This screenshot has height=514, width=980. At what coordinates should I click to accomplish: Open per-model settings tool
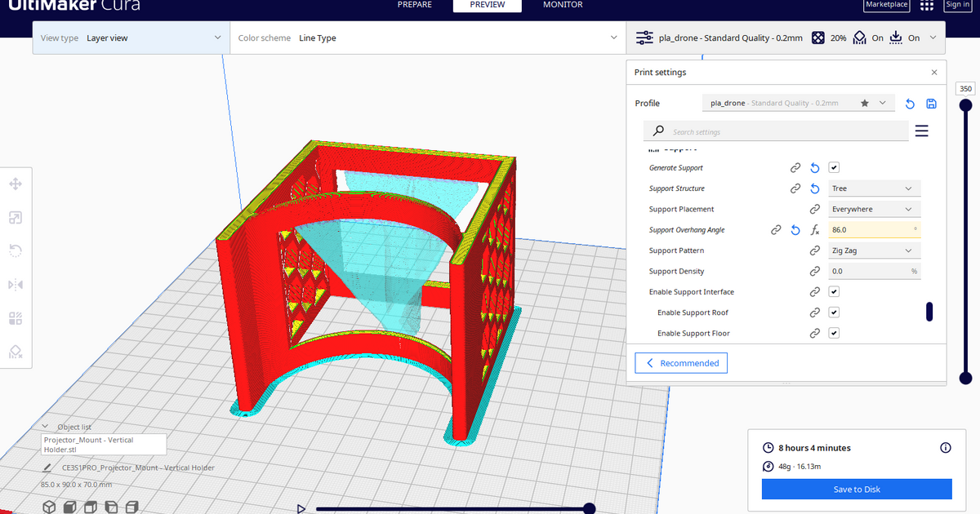click(15, 318)
